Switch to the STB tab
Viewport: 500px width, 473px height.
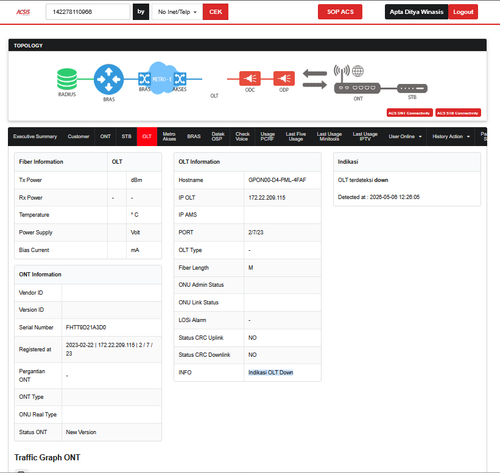tap(126, 137)
